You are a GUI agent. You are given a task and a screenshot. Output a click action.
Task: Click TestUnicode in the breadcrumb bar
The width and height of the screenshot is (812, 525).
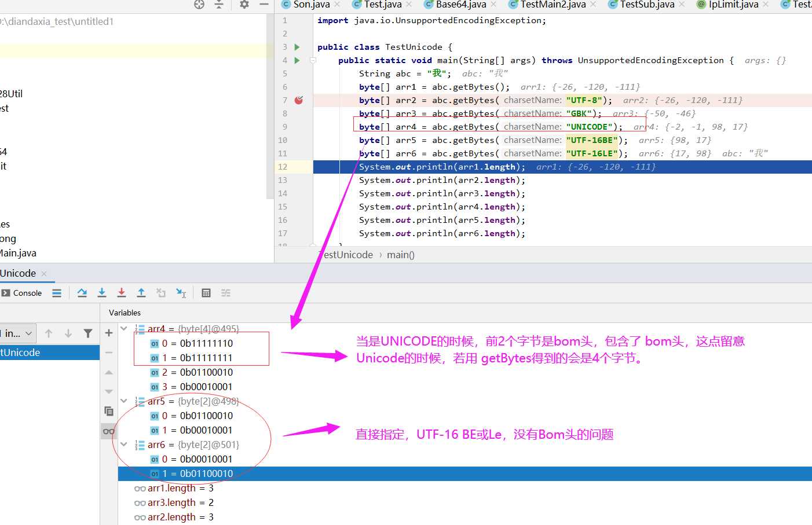coord(346,255)
